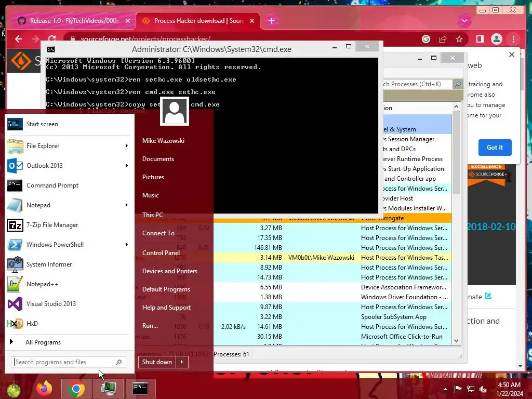
Task: Open Chrome profile avatar
Action: pyautogui.click(x=497, y=39)
